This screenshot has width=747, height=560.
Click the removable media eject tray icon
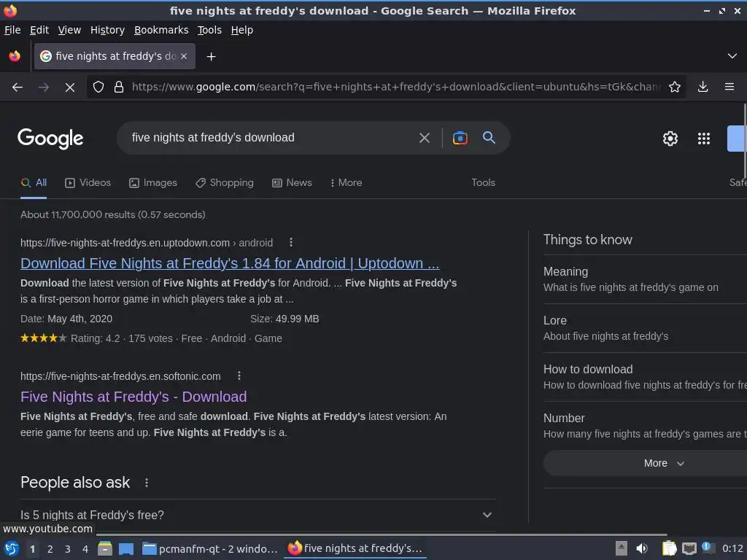pyautogui.click(x=621, y=548)
